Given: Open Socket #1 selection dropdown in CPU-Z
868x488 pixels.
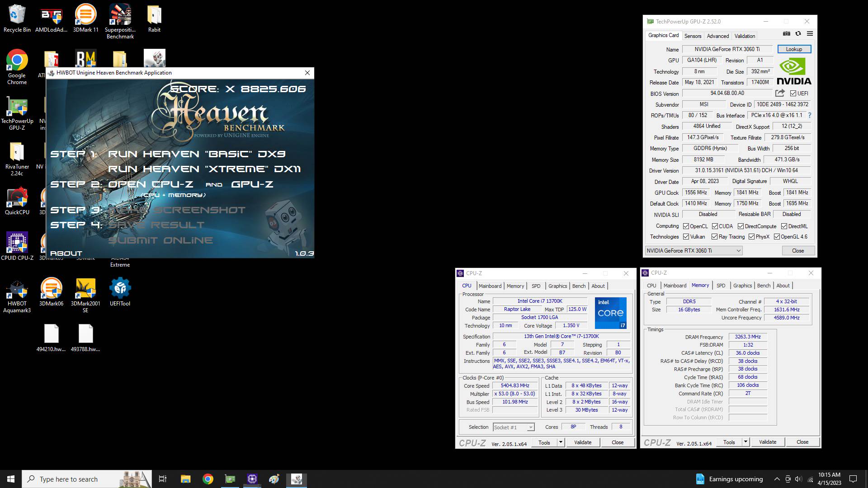Looking at the screenshot, I should [x=514, y=427].
